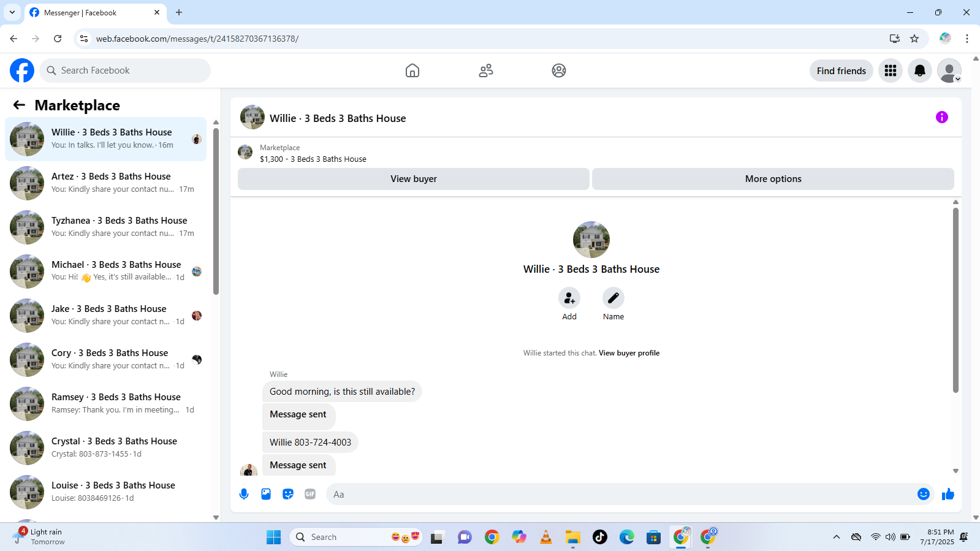980x551 pixels.
Task: Open Ramsey conversation in the list
Action: (x=105, y=404)
